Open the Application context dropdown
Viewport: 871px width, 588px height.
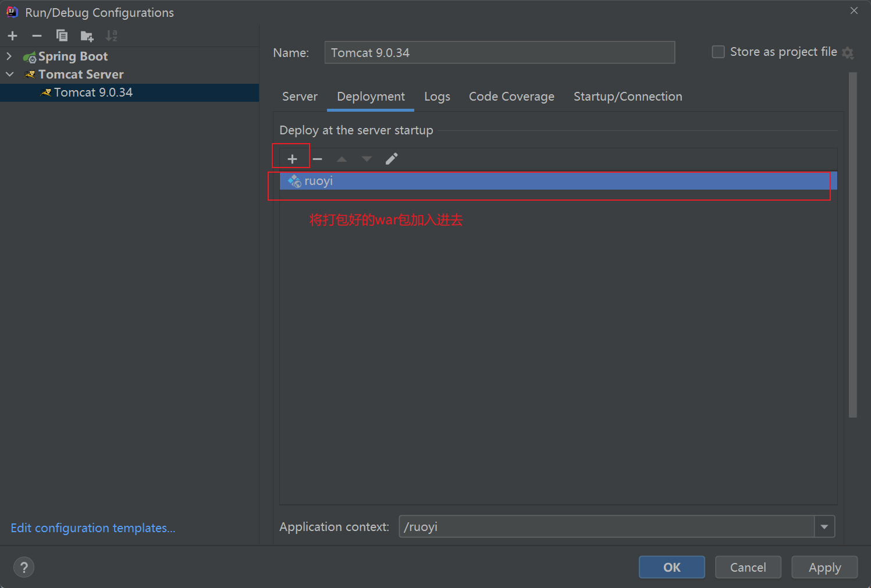click(824, 527)
